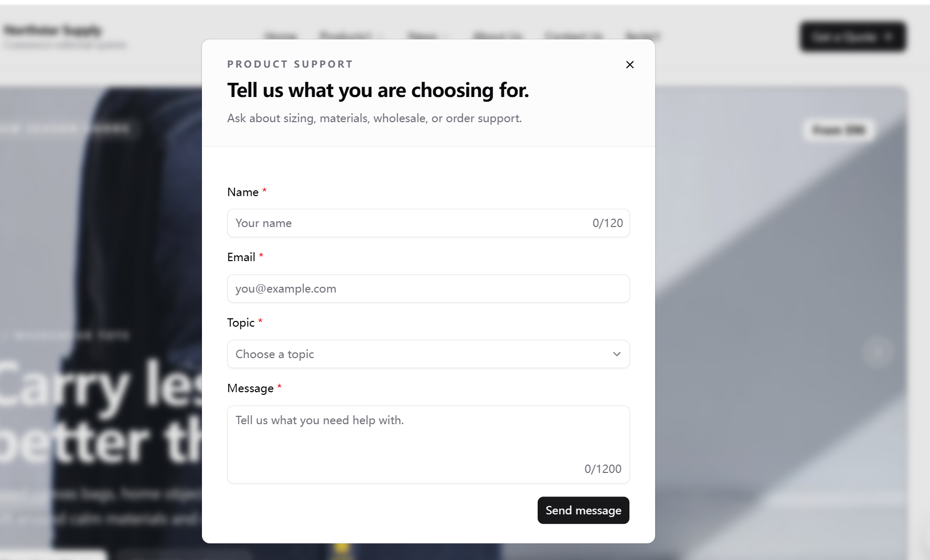
Task: Click the Message field label
Action: pyautogui.click(x=250, y=388)
